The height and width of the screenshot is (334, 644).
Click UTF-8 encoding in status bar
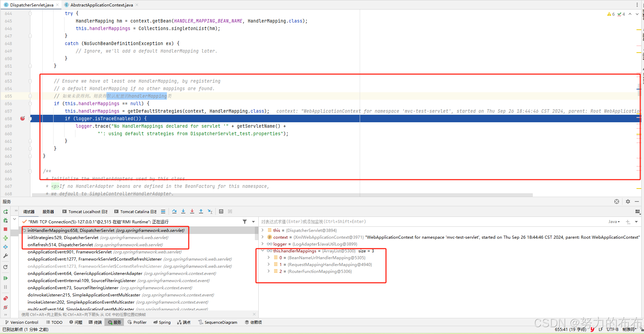point(613,330)
